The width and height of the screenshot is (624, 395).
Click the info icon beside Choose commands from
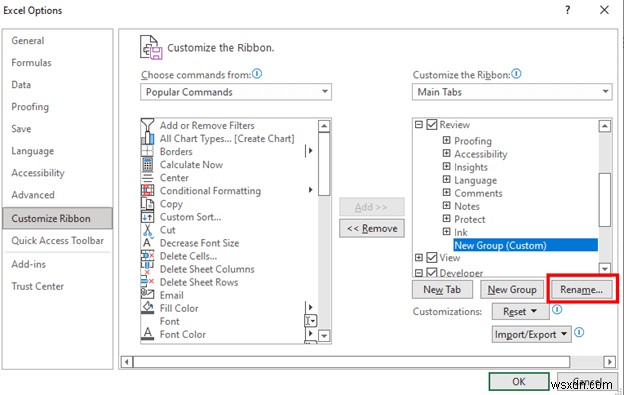pos(257,74)
